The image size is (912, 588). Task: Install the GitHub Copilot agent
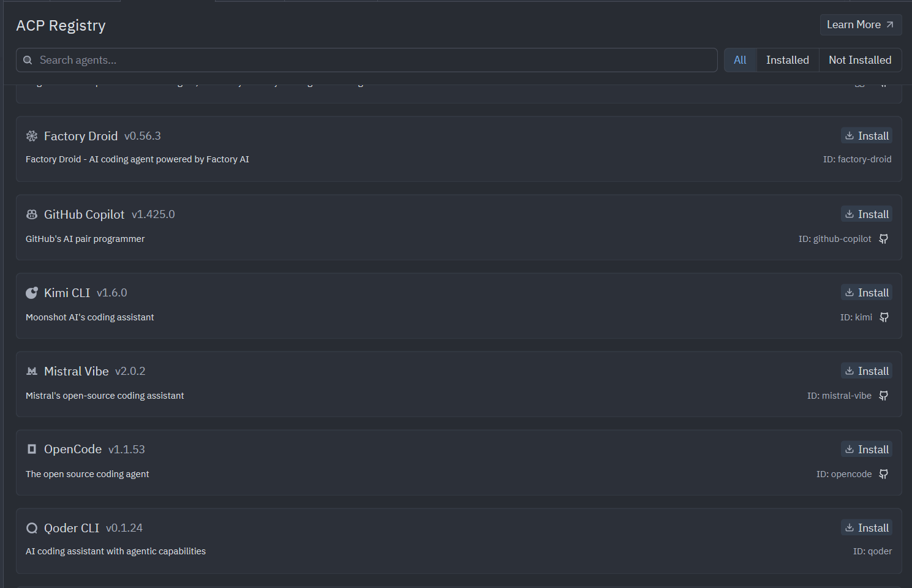(866, 214)
